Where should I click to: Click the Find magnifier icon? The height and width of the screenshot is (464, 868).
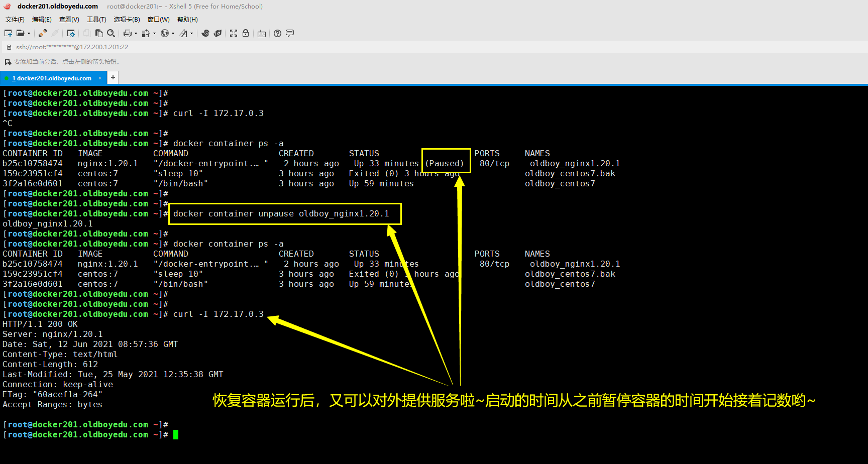[111, 33]
